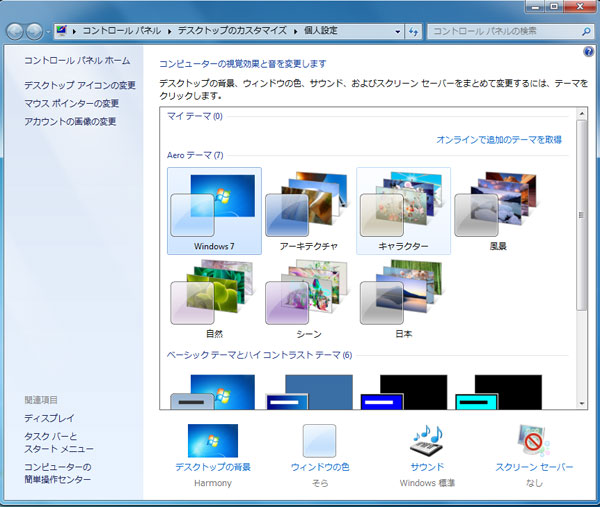Click the ウィンドウの色 color swatch icon

320,440
